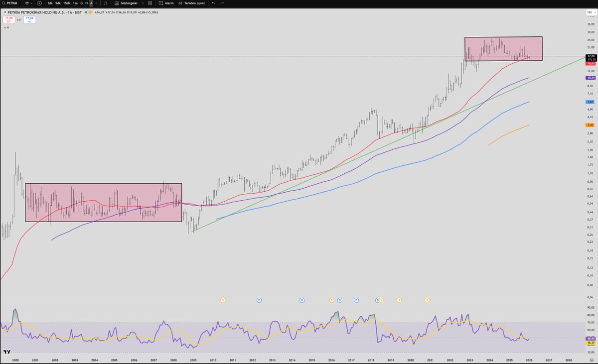Select the 1sa timeframe

(75, 3)
